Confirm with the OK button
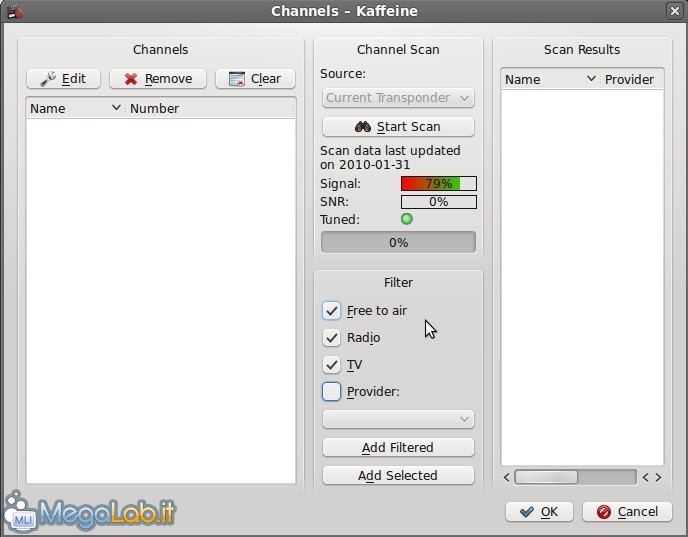Image resolution: width=688 pixels, height=537 pixels. click(x=539, y=512)
